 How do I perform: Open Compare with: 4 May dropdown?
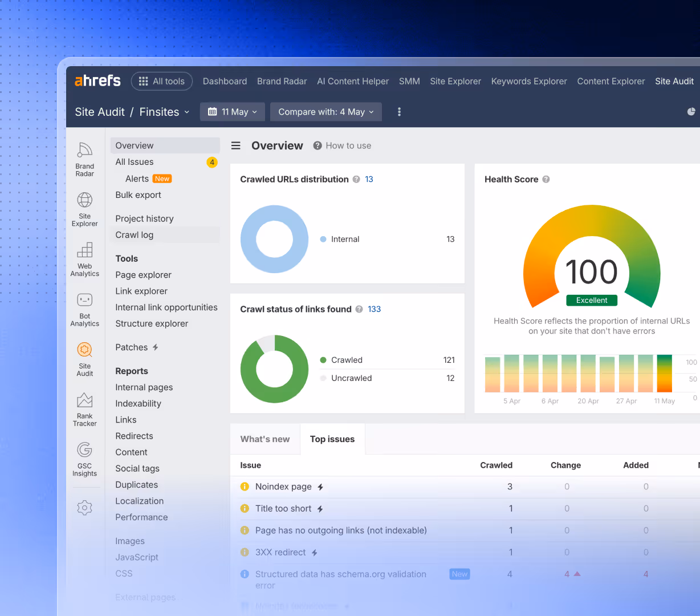tap(326, 112)
